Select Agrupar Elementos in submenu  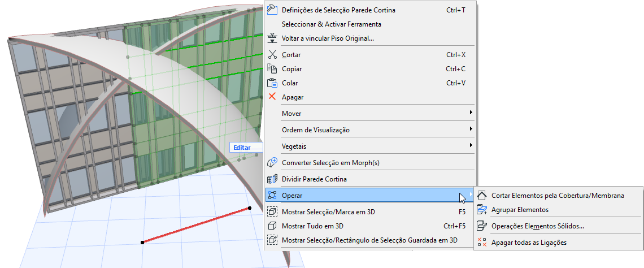(x=558, y=210)
